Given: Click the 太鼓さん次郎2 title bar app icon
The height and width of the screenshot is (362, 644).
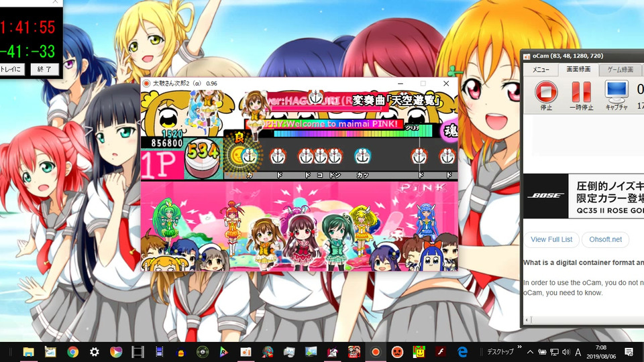Looking at the screenshot, I should click(x=146, y=83).
